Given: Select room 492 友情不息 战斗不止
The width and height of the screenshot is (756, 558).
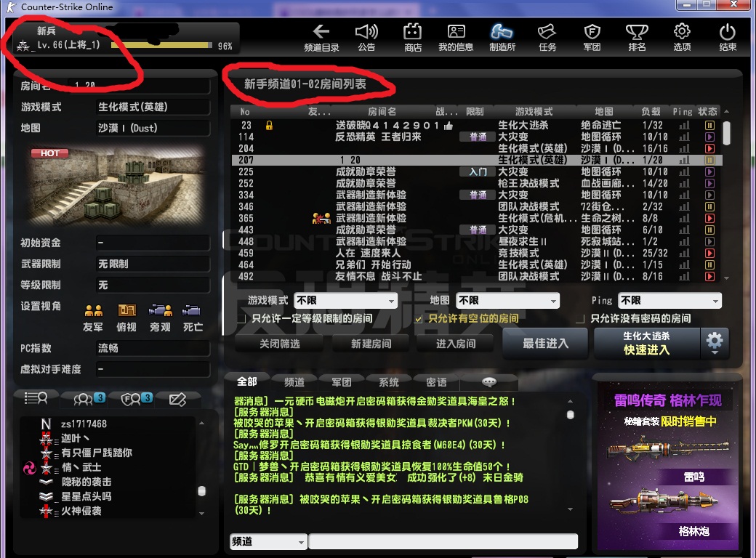Looking at the screenshot, I should (476, 276).
